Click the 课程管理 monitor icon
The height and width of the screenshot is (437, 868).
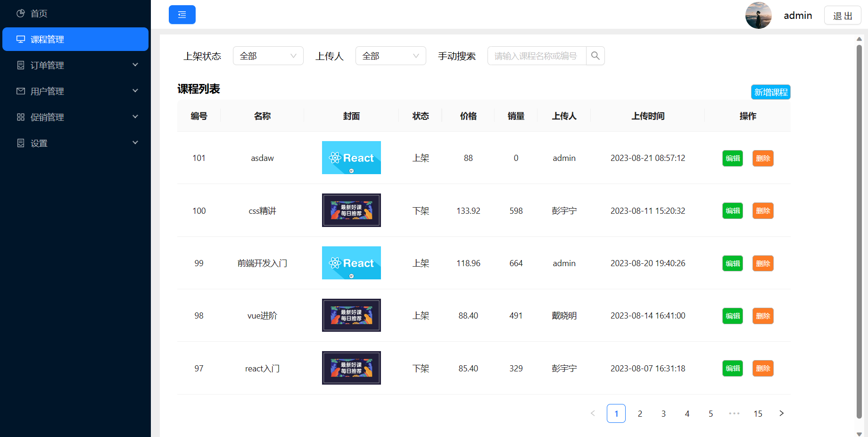pyautogui.click(x=21, y=39)
